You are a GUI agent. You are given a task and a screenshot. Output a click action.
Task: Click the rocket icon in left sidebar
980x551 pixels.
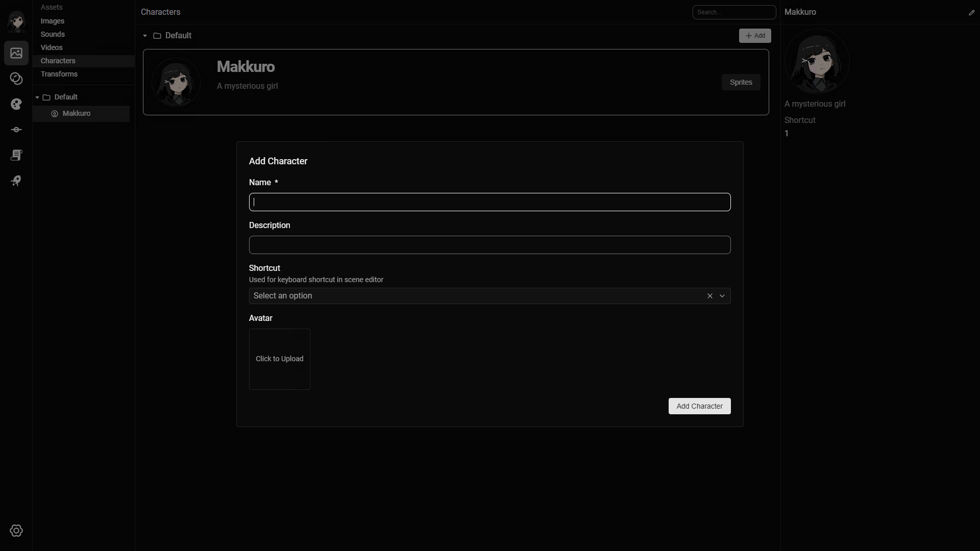click(x=16, y=181)
